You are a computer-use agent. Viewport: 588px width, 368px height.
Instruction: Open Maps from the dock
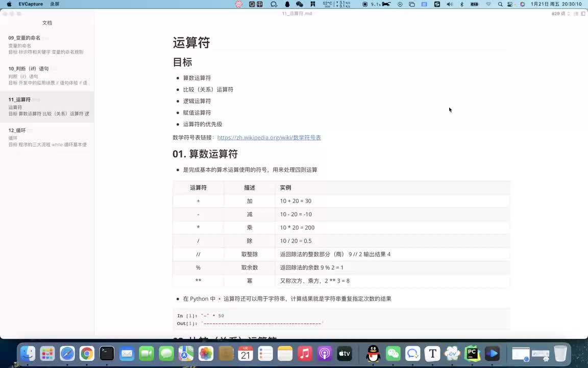186,353
